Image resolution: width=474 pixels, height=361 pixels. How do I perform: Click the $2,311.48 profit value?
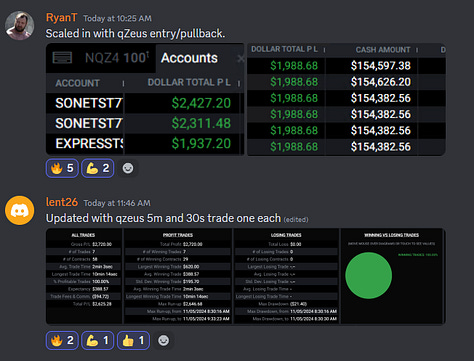point(201,123)
